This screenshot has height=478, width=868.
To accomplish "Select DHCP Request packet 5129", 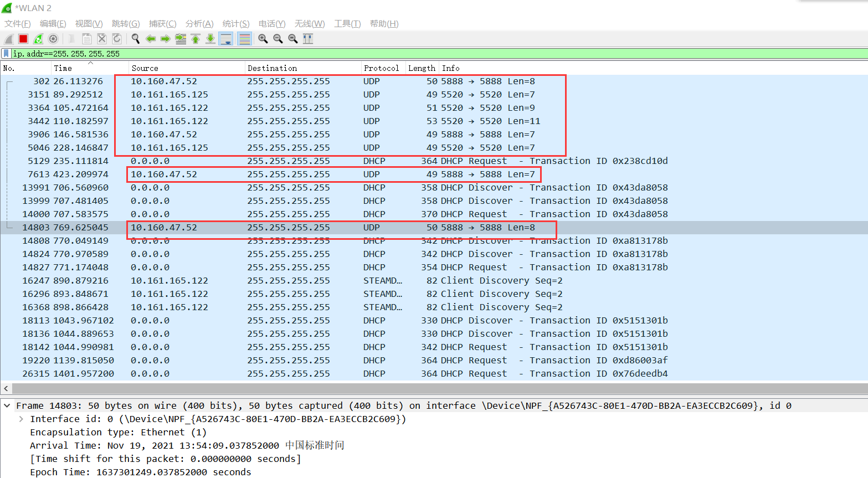I will (x=434, y=161).
